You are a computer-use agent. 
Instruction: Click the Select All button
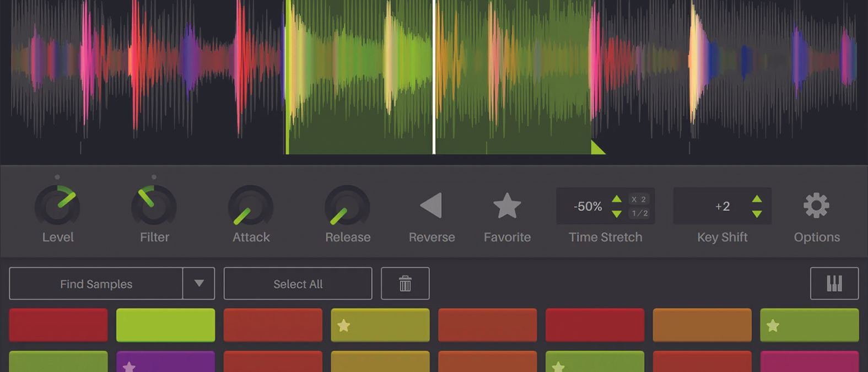(x=298, y=283)
